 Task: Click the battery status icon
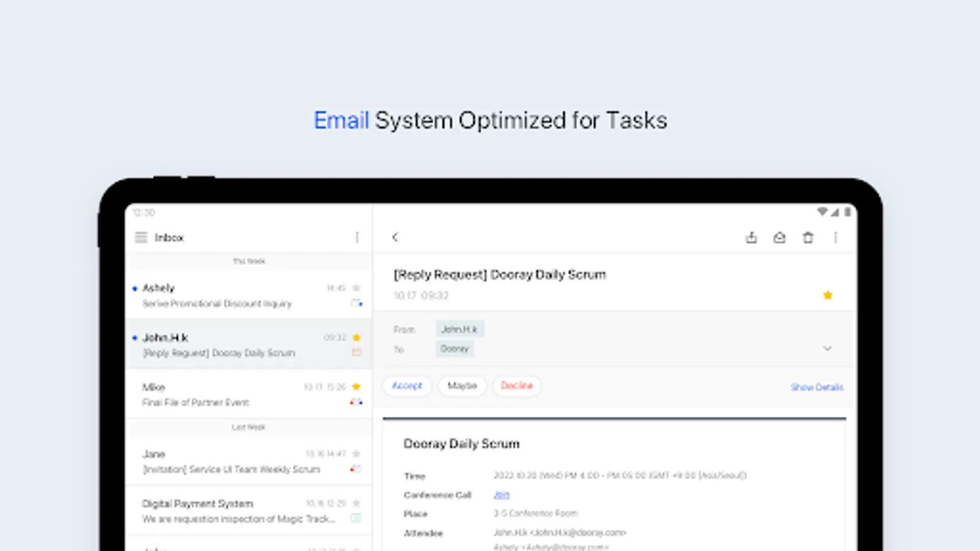847,212
